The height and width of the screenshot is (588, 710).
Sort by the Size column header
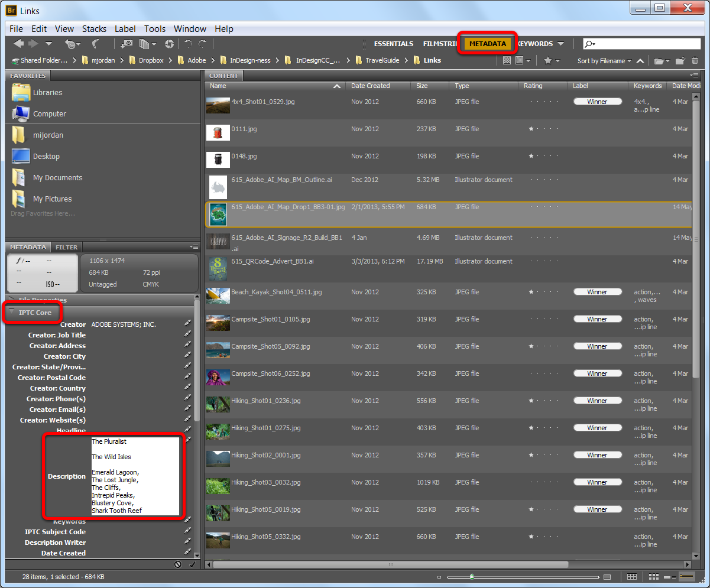(431, 86)
